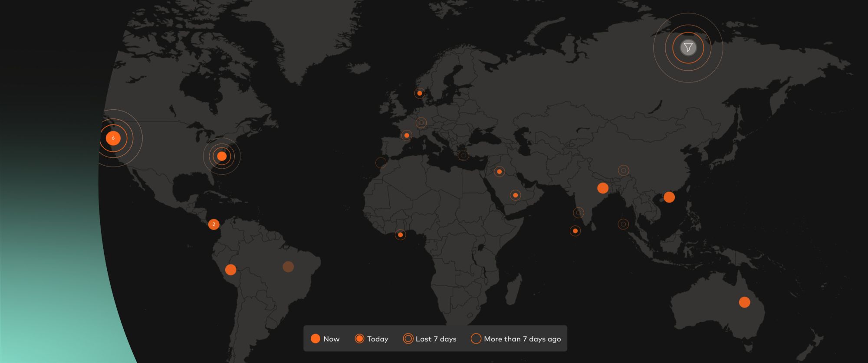Click the marker near Hong Kong
Viewport: 868px width, 363px height.
[x=669, y=197]
